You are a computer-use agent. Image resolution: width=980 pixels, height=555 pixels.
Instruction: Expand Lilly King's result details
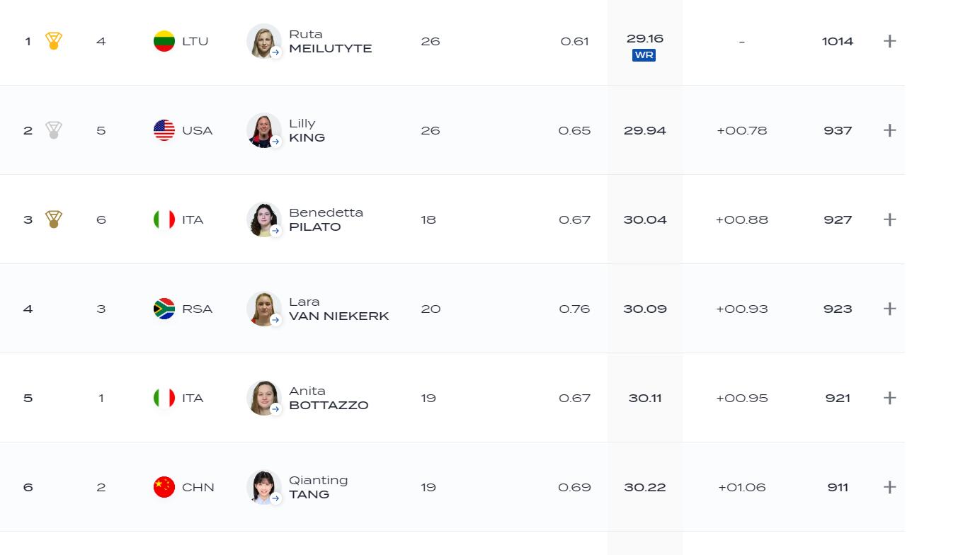coord(890,130)
